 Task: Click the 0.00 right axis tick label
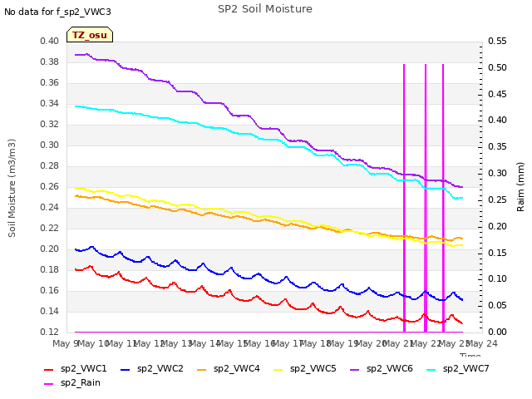[497, 332]
